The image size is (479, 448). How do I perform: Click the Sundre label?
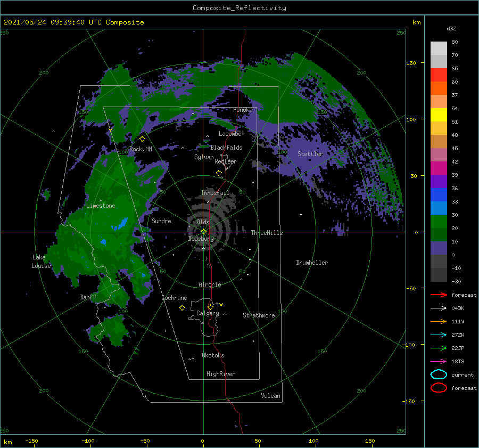click(x=161, y=221)
